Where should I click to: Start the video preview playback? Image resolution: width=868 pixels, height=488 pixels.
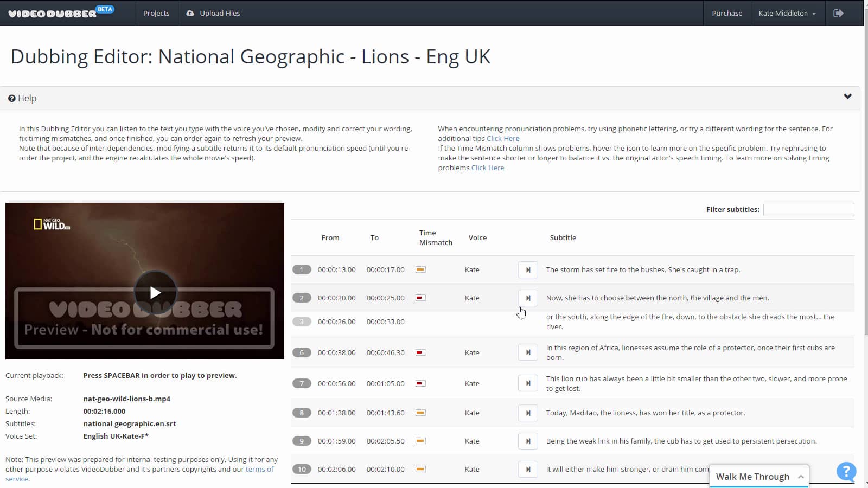click(x=155, y=292)
